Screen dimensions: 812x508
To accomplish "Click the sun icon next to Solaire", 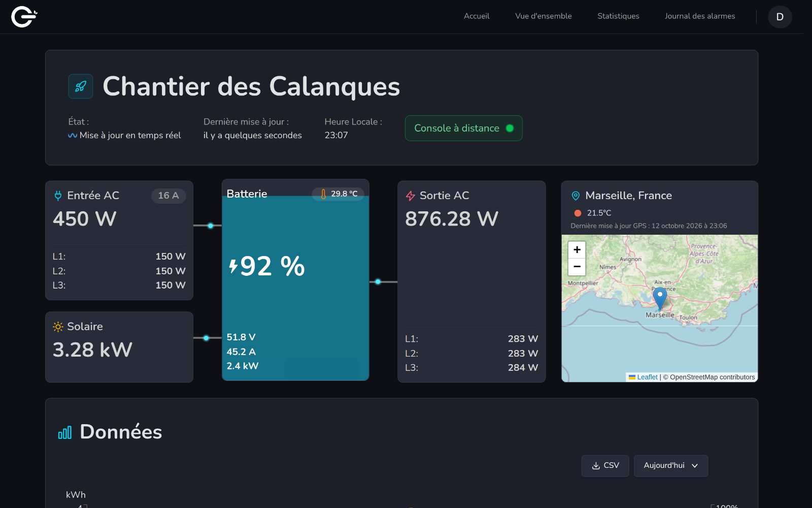I will [58, 327].
